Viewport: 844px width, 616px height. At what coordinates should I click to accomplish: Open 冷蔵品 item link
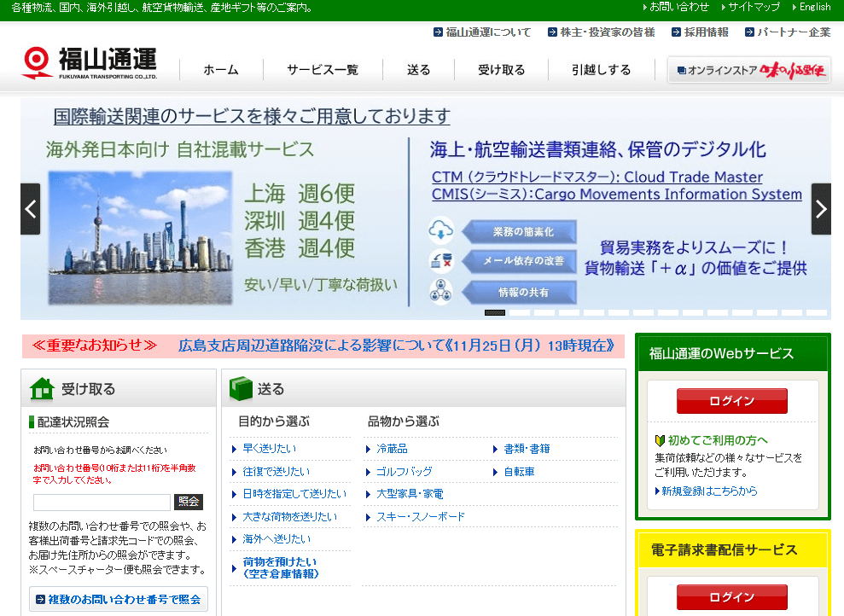point(392,449)
